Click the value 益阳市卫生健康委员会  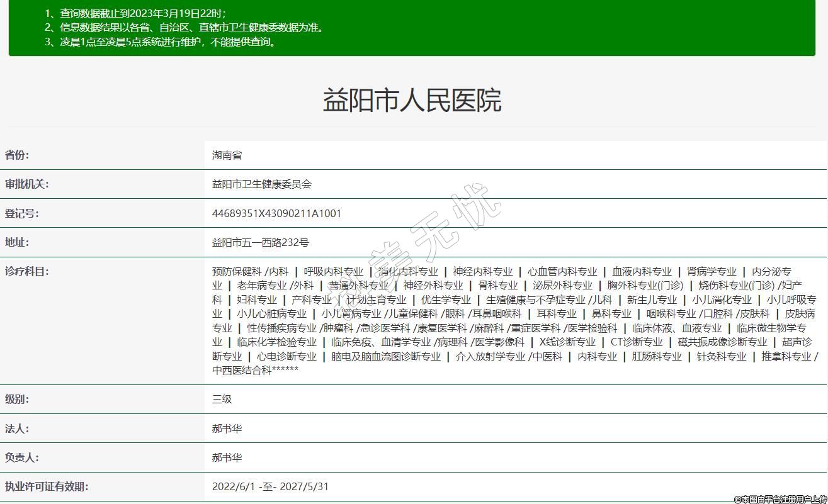(x=262, y=184)
